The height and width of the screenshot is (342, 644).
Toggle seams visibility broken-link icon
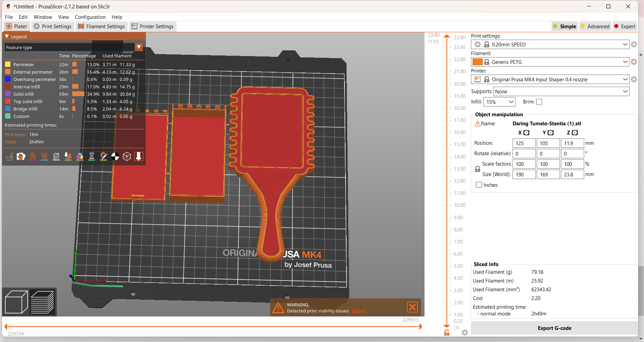coord(56,157)
